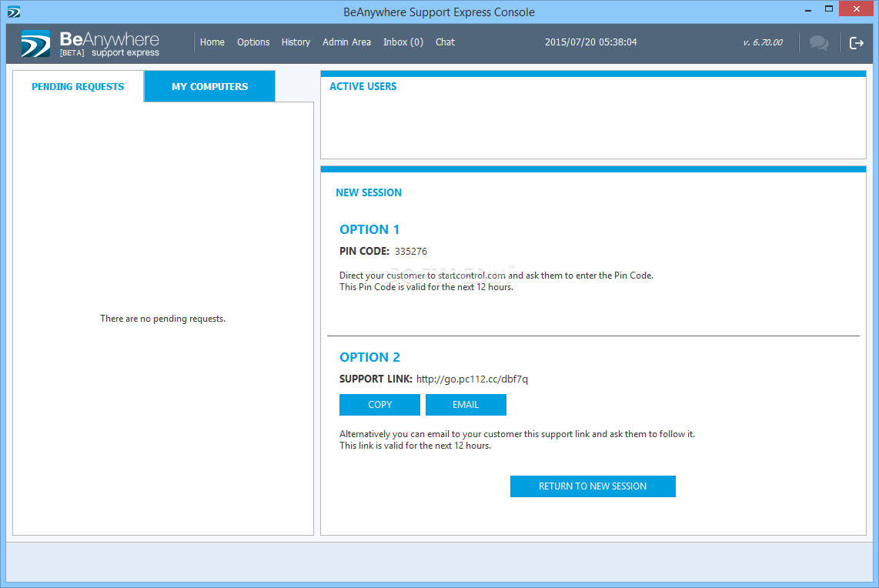Click the Option 1 heading
The image size is (879, 588).
point(369,229)
